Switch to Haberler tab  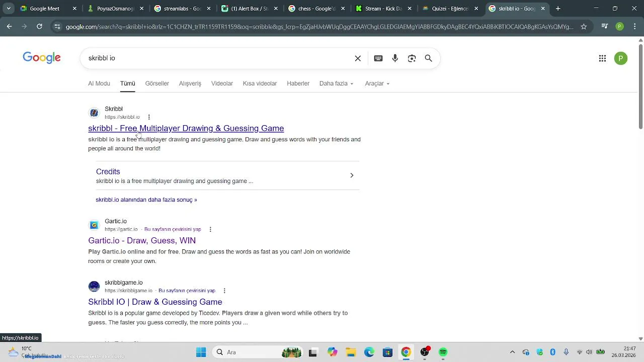[298, 83]
